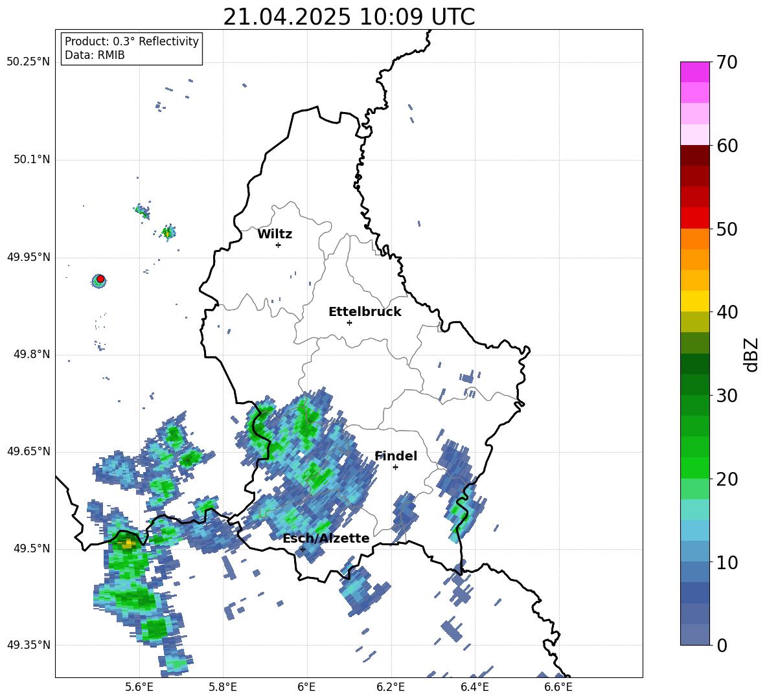767x700 pixels.
Task: Click the colorbar 70 tick label
Action: (x=727, y=62)
